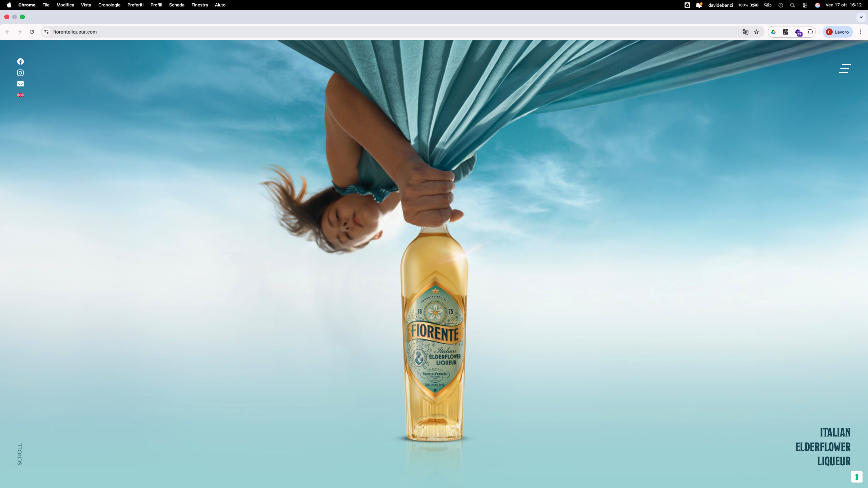Bookmark page with star icon
Viewport: 868px width, 488px height.
(x=756, y=32)
